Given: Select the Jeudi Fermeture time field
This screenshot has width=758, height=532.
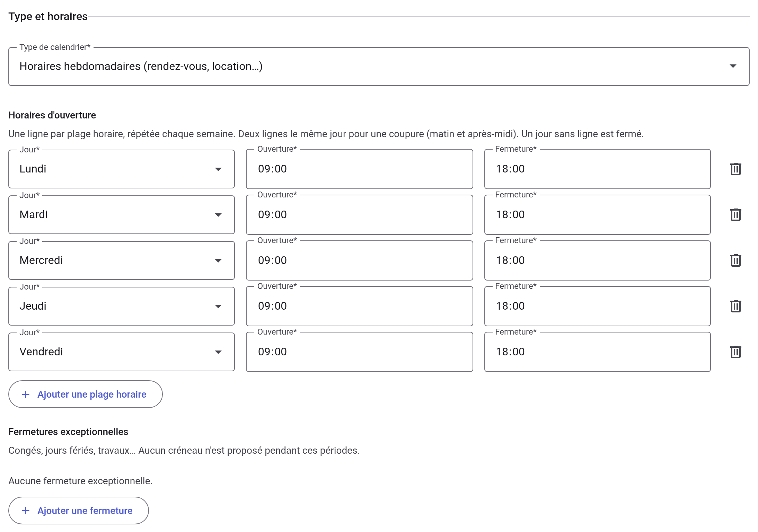Looking at the screenshot, I should pyautogui.click(x=597, y=306).
